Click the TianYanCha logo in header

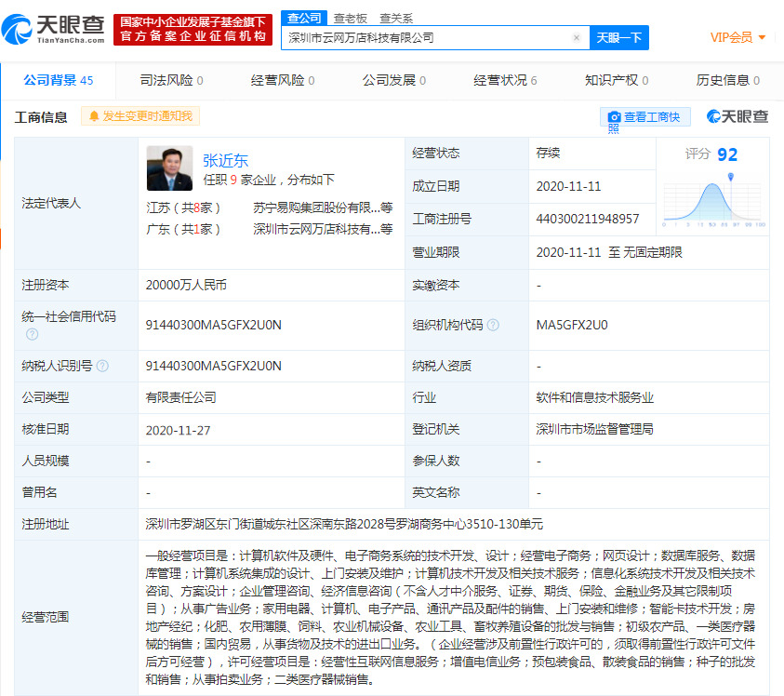point(53,30)
